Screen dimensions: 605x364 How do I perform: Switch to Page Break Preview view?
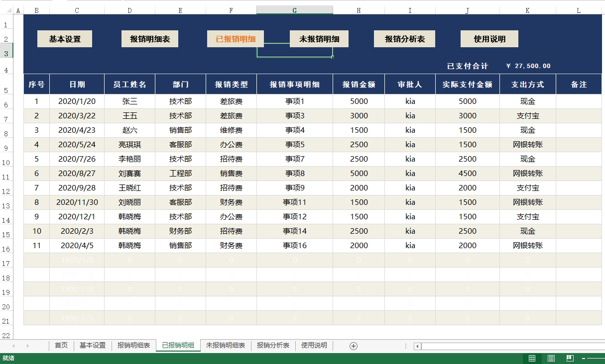pyautogui.click(x=570, y=359)
